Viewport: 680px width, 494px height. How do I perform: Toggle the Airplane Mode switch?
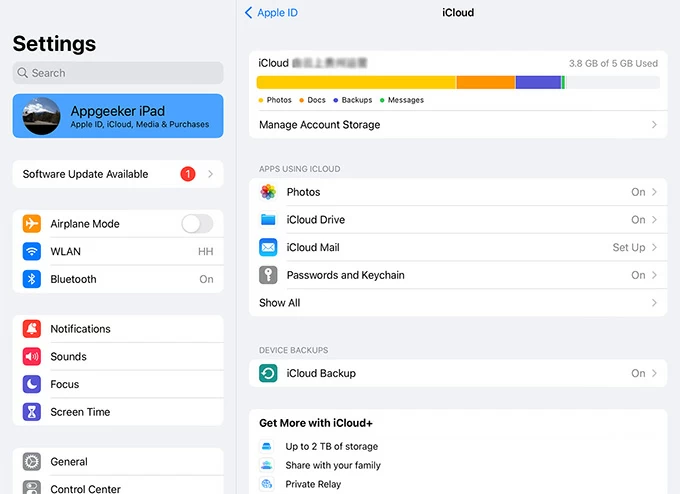point(197,224)
